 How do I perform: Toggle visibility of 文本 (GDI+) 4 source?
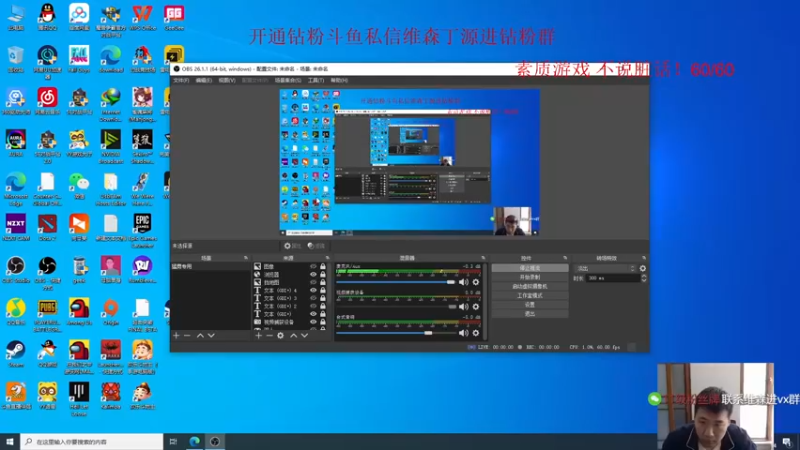pyautogui.click(x=313, y=290)
